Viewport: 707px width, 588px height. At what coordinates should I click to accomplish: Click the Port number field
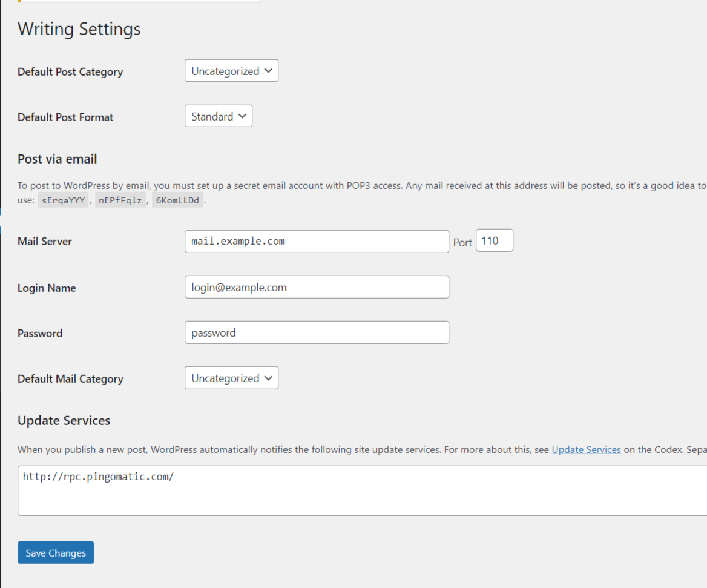point(494,241)
